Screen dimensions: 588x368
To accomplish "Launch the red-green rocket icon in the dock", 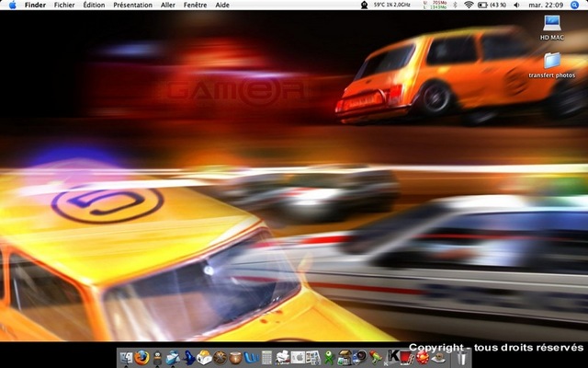I will [376, 358].
